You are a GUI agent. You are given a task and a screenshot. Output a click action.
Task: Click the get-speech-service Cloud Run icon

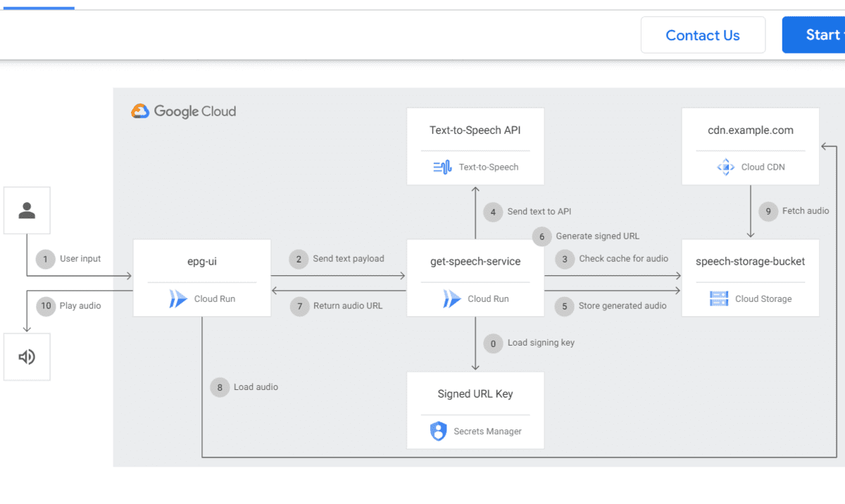pyautogui.click(x=451, y=298)
